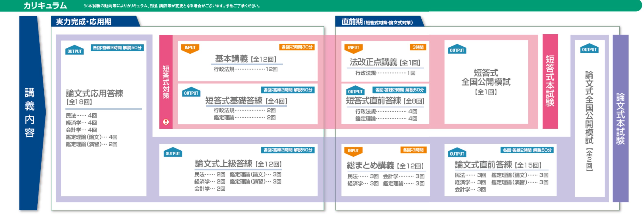
Task: Open the 基本講義【全12回】 heading
Action: coord(246,59)
